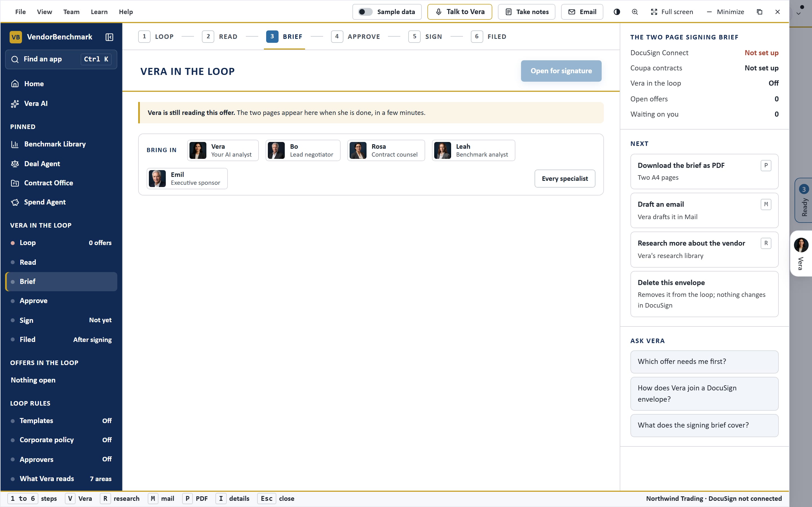Open the Team menu
The width and height of the screenshot is (812, 507).
click(x=71, y=12)
